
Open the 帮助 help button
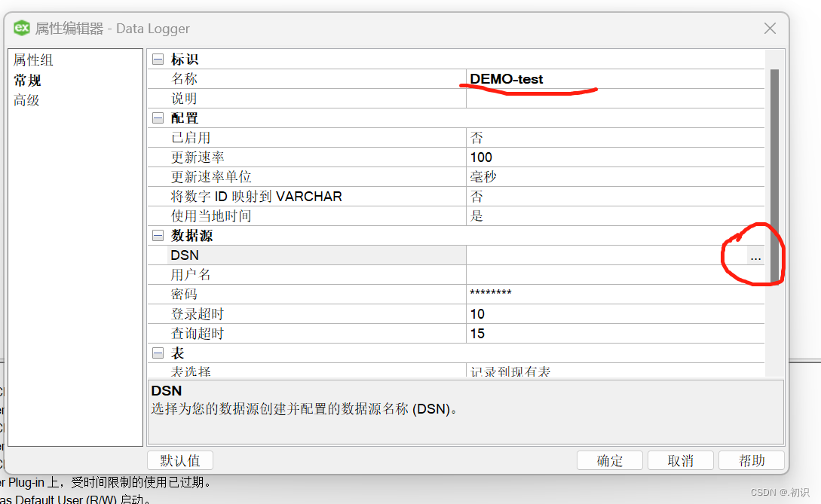click(x=751, y=460)
